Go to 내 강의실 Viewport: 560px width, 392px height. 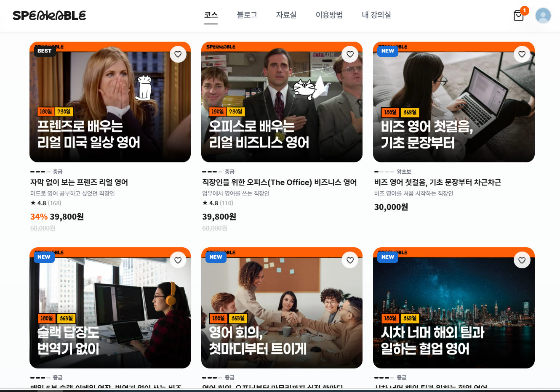(x=376, y=15)
